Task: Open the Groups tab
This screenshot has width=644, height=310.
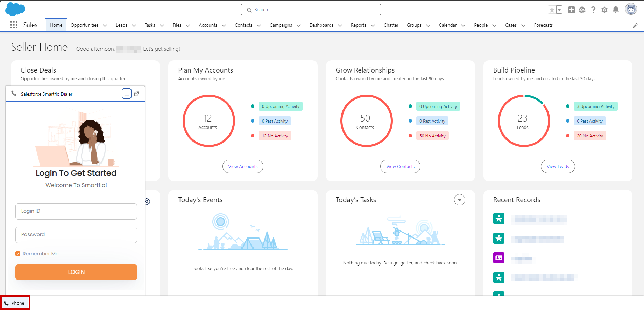Action: (414, 25)
